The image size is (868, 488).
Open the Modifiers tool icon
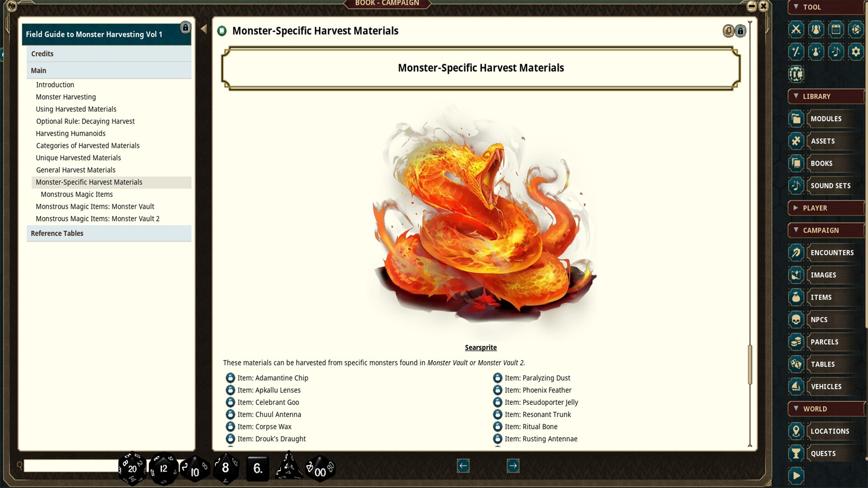796,52
